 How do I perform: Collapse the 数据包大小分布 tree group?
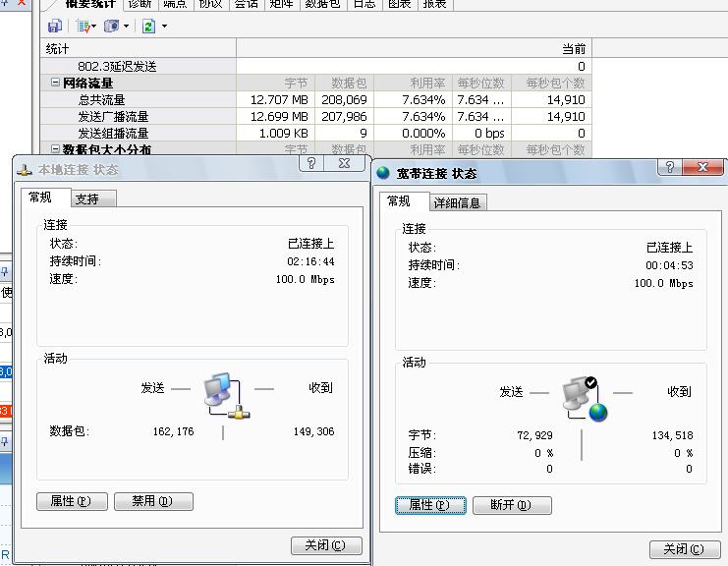tap(55, 149)
